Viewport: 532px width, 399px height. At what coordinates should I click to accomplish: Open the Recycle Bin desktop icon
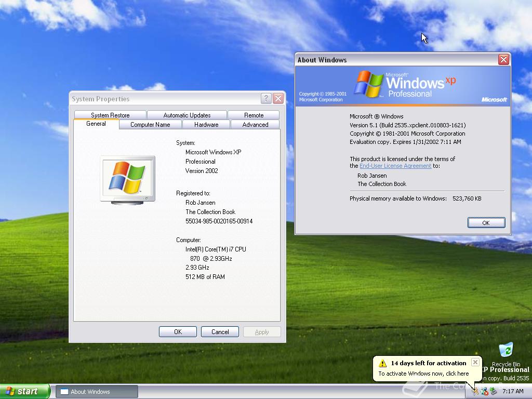click(506, 354)
